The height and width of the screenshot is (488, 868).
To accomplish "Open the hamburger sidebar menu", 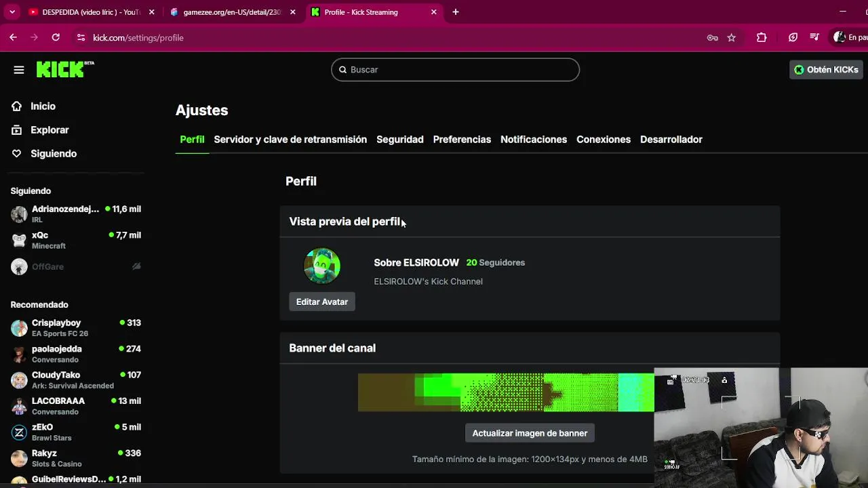I will point(19,70).
